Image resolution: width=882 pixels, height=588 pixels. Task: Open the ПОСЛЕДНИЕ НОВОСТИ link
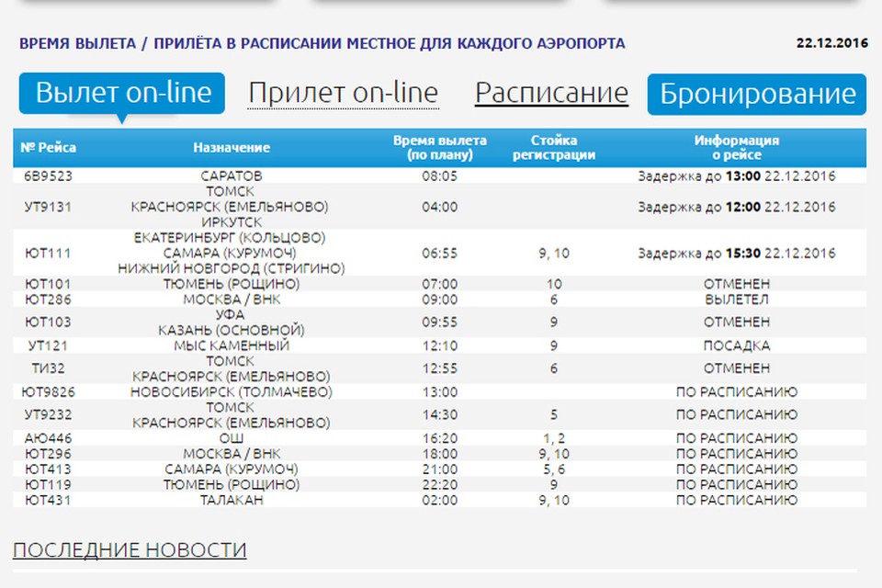tap(130, 550)
